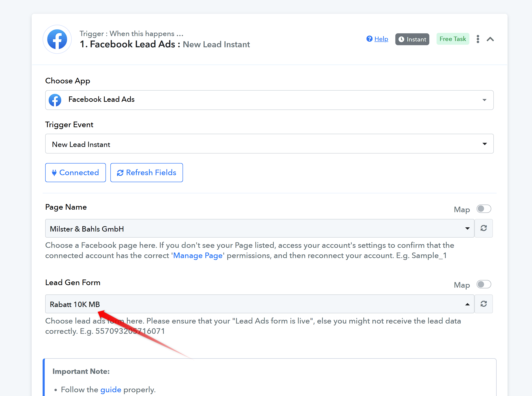Open the guide link in Important Note

111,390
